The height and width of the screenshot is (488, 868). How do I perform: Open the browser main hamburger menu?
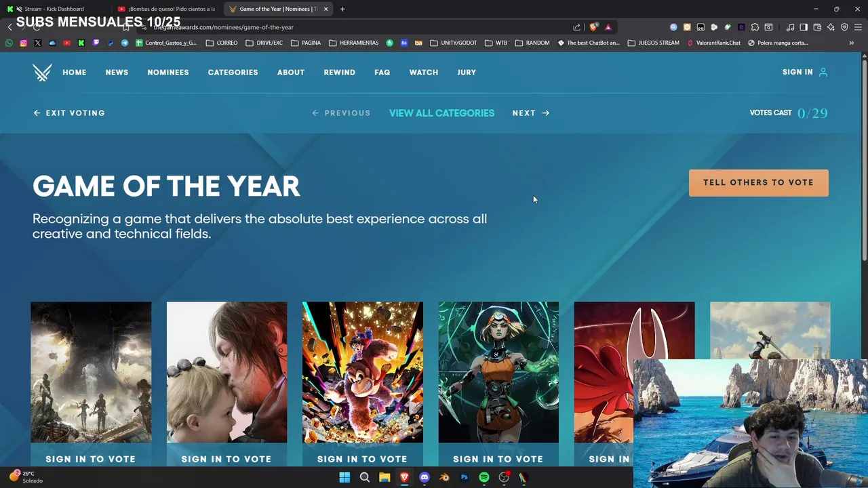(858, 27)
